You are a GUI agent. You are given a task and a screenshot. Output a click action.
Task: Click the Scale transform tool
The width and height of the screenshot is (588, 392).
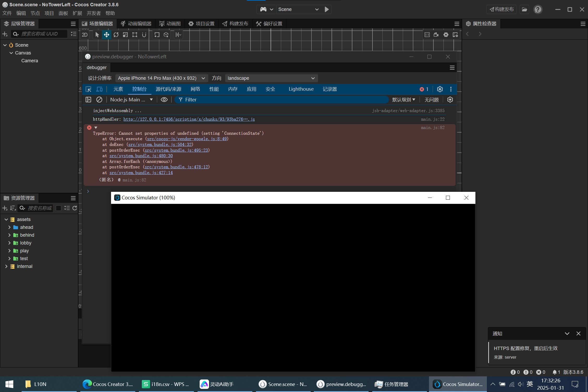point(125,35)
